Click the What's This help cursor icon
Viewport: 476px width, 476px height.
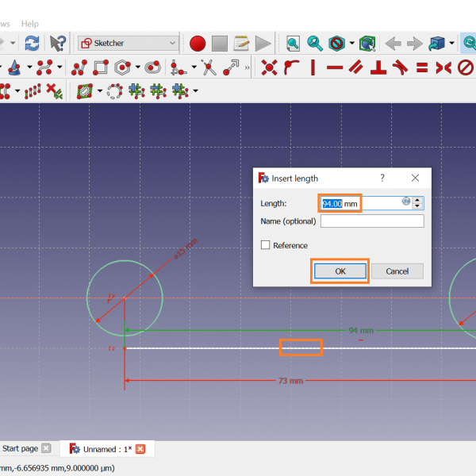(58, 43)
